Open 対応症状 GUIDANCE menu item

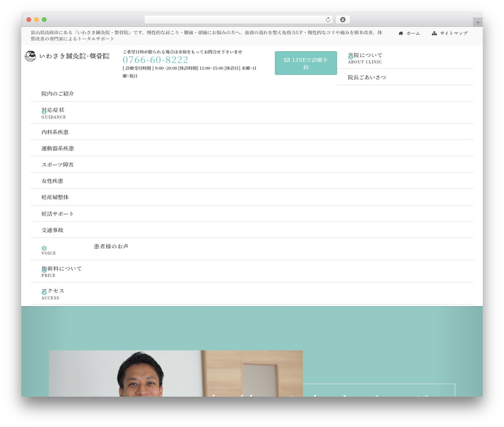click(x=252, y=113)
